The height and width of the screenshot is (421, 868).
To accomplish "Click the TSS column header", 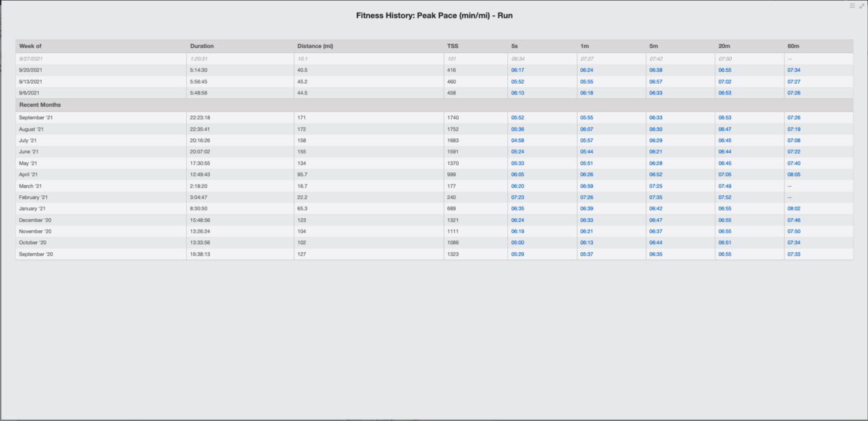I will [453, 46].
